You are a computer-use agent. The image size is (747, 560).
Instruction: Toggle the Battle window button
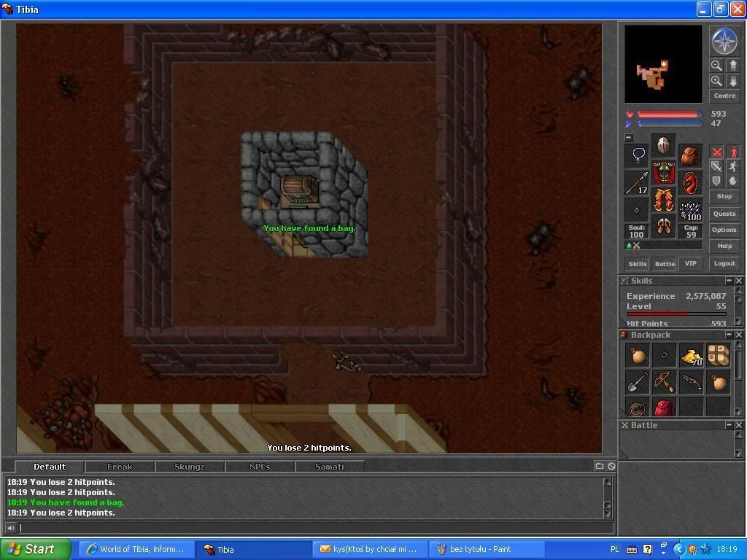[665, 264]
